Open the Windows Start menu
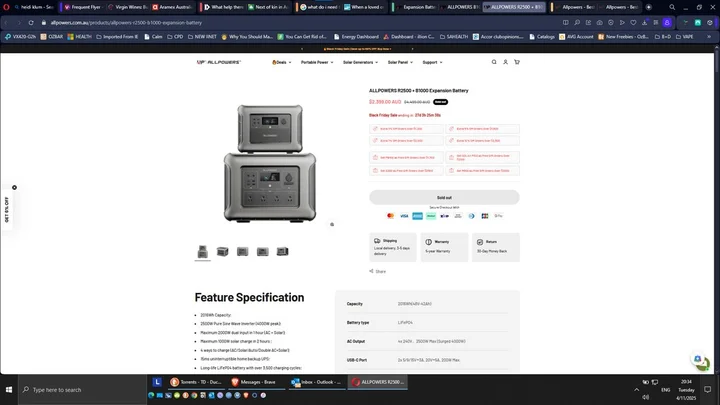This screenshot has width=720, height=405. [9, 389]
